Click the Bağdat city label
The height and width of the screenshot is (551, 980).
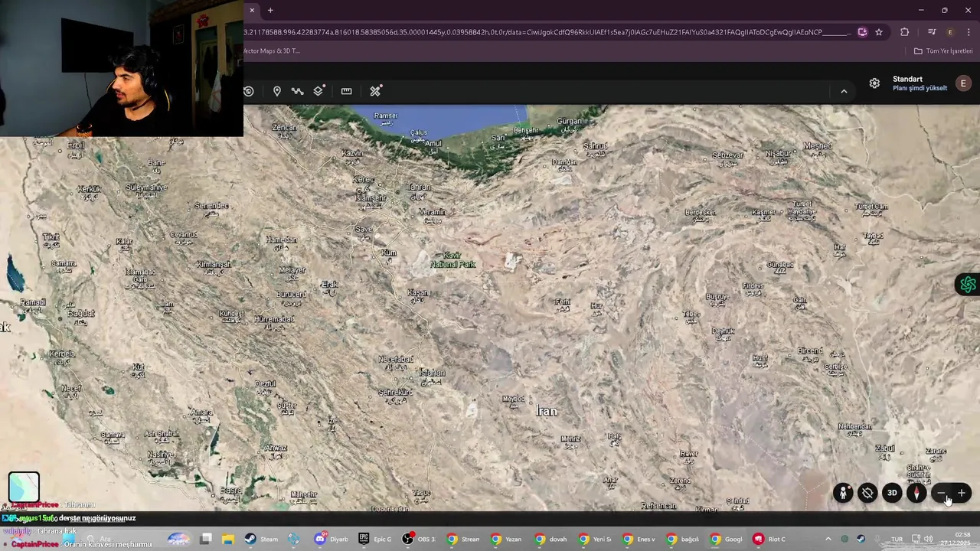point(81,314)
